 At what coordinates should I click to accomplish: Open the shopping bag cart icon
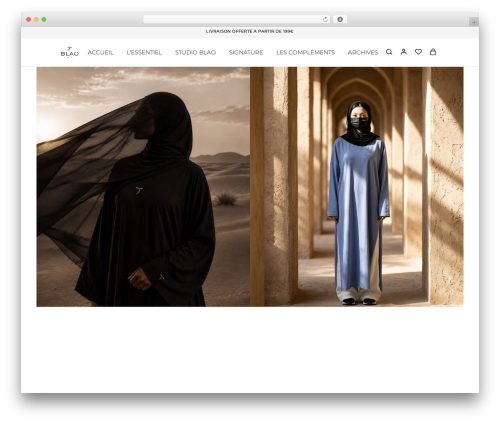pyautogui.click(x=433, y=52)
